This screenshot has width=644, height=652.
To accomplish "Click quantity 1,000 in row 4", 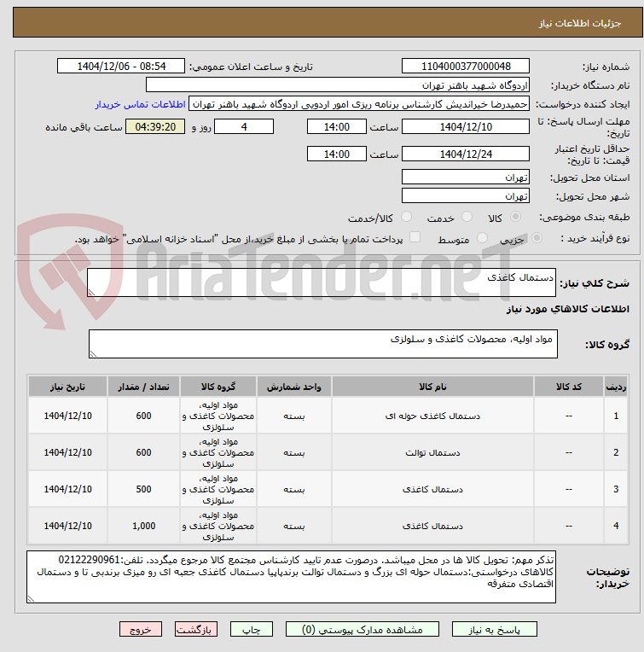I will [143, 526].
